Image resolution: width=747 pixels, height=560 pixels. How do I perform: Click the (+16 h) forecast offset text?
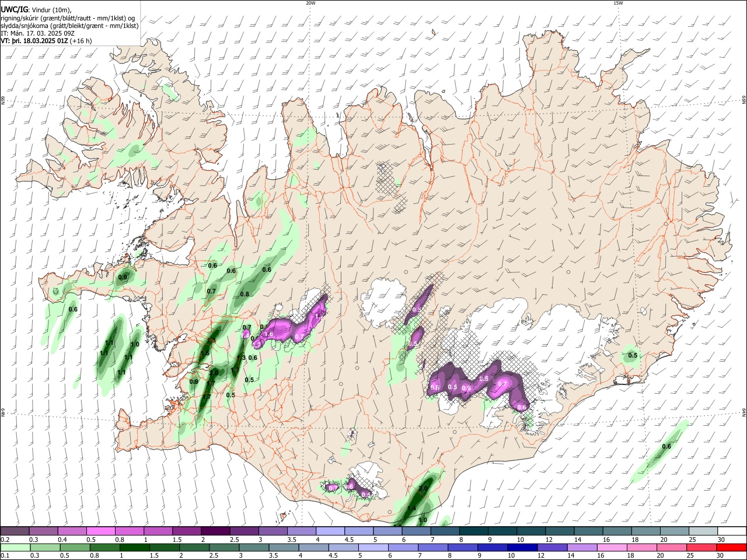tap(81, 41)
